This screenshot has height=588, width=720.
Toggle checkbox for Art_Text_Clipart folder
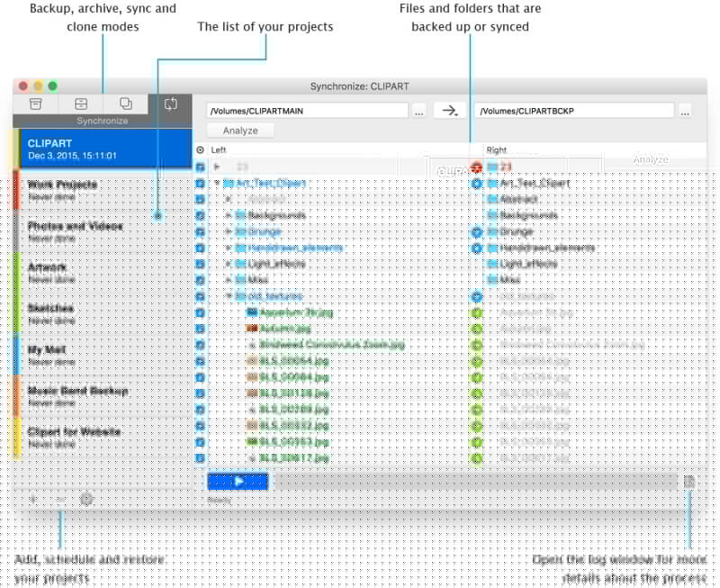200,184
